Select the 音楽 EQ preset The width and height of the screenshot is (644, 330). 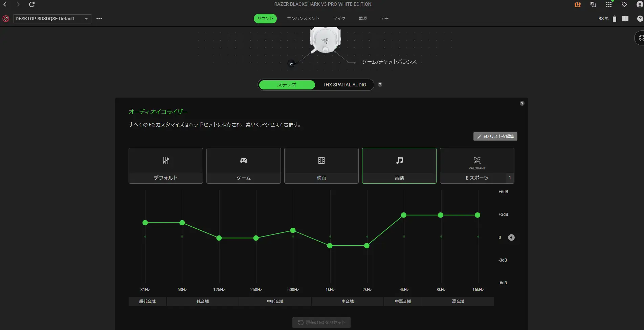399,166
